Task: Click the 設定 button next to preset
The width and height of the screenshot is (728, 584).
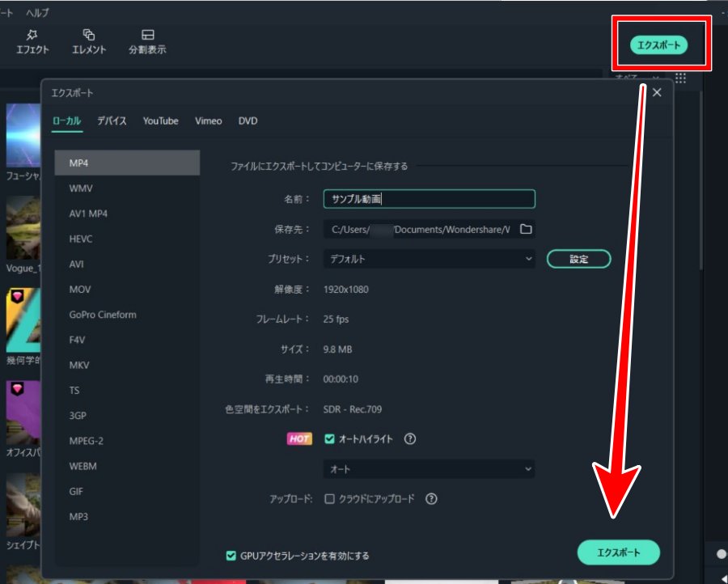Action: (578, 259)
